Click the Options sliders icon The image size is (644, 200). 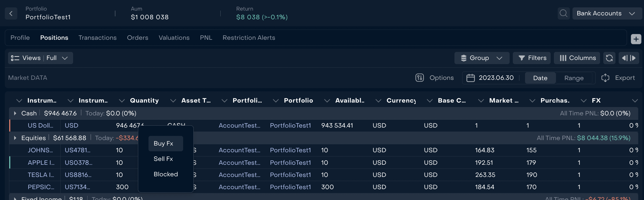(x=419, y=78)
